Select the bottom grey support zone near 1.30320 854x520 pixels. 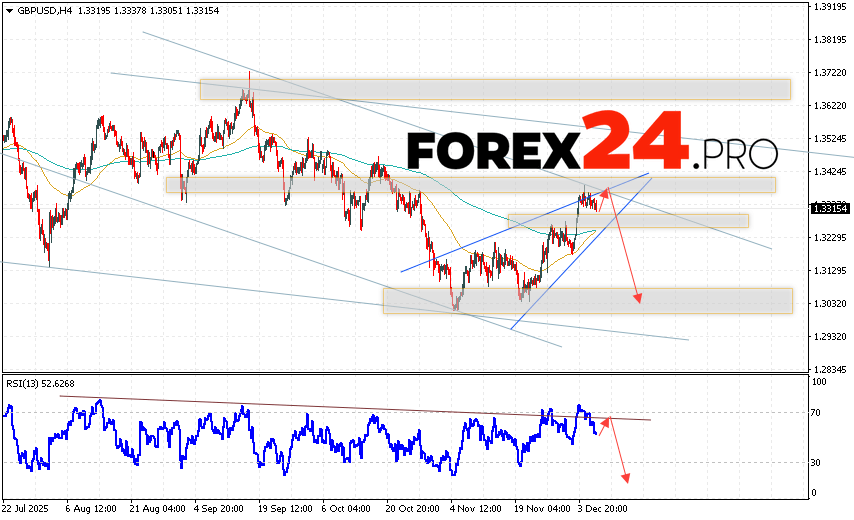(x=587, y=300)
